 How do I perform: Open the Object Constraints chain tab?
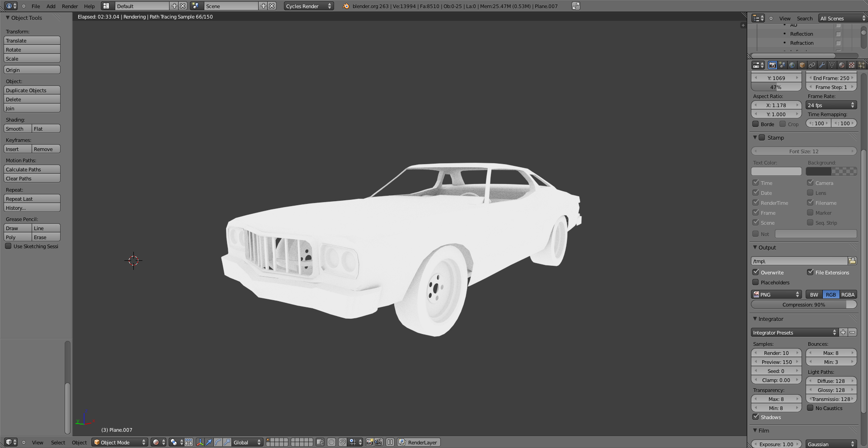click(x=812, y=65)
